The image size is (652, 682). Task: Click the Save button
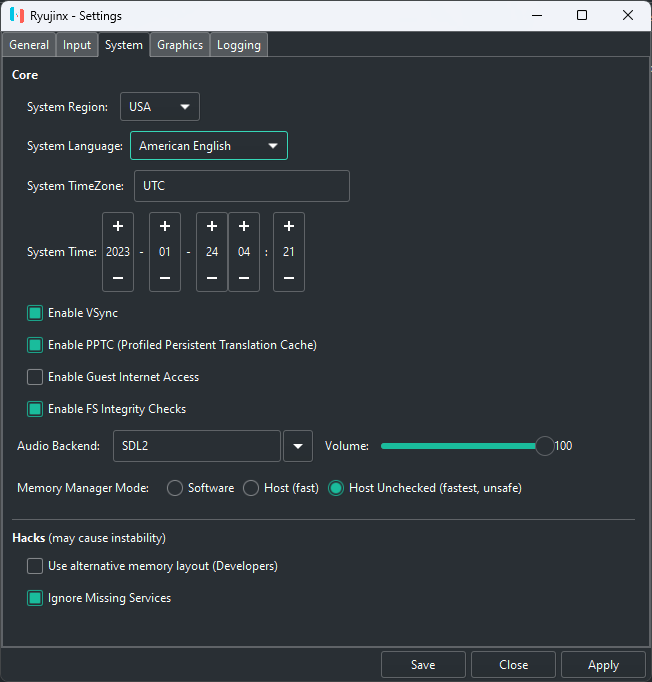423,665
